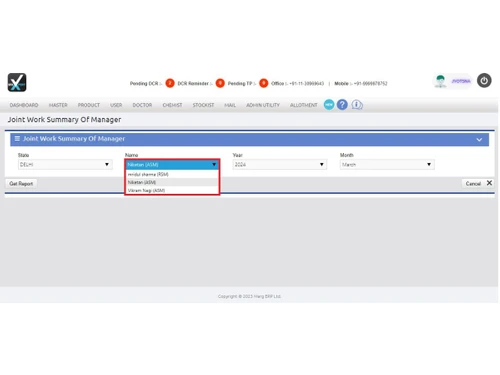Screen dimensions: 500x375
Task: Select Vikram Negi (ASM) from the list
Action: (x=172, y=190)
